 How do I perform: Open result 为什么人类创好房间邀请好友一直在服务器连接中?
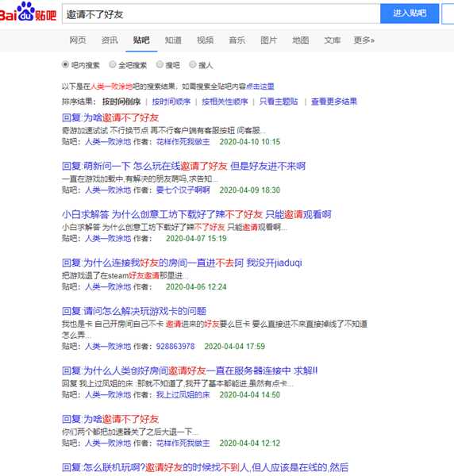(x=190, y=370)
